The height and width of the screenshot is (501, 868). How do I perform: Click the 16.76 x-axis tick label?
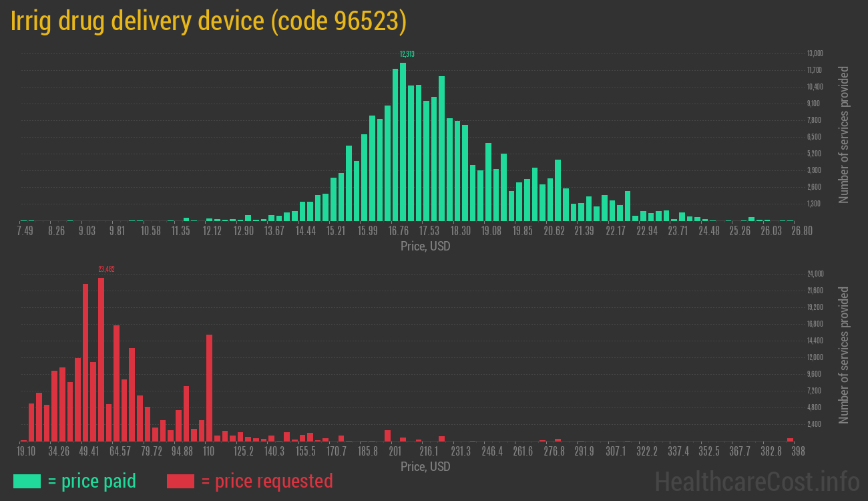tap(399, 230)
